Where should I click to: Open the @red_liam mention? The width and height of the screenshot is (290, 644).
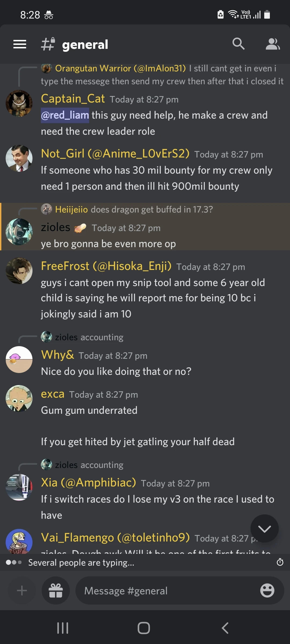65,115
